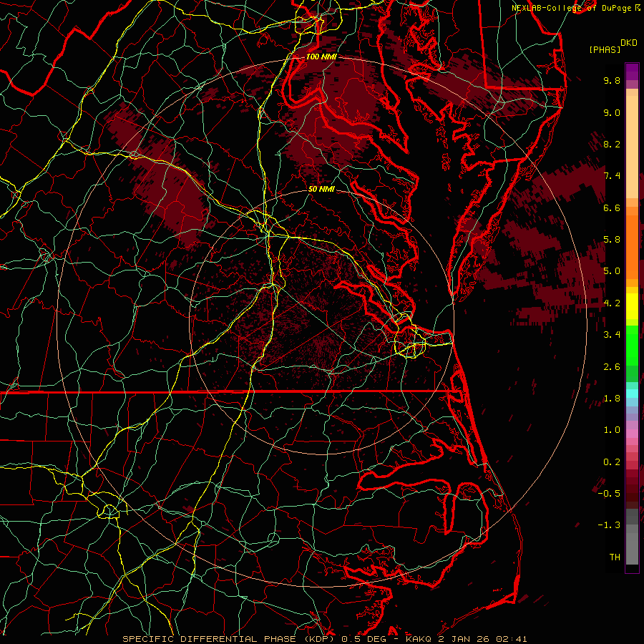The width and height of the screenshot is (644, 644).
Task: Click the 50 NMI range ring label
Action: (321, 189)
